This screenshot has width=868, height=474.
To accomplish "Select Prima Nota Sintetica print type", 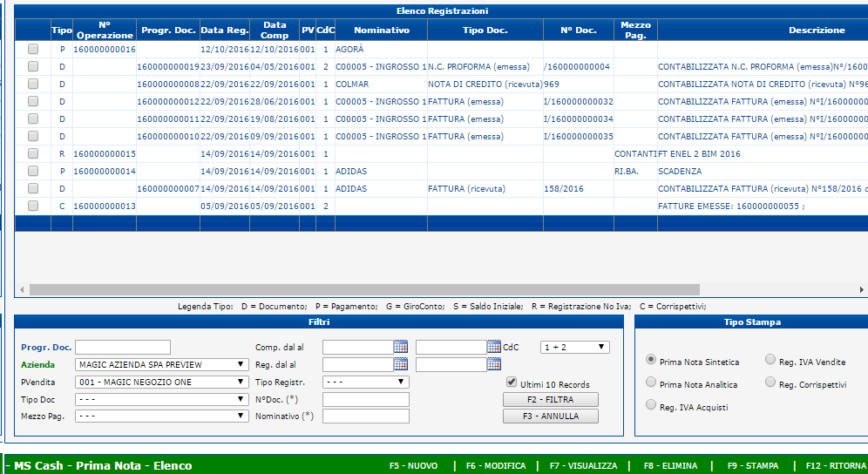I will [x=651, y=360].
